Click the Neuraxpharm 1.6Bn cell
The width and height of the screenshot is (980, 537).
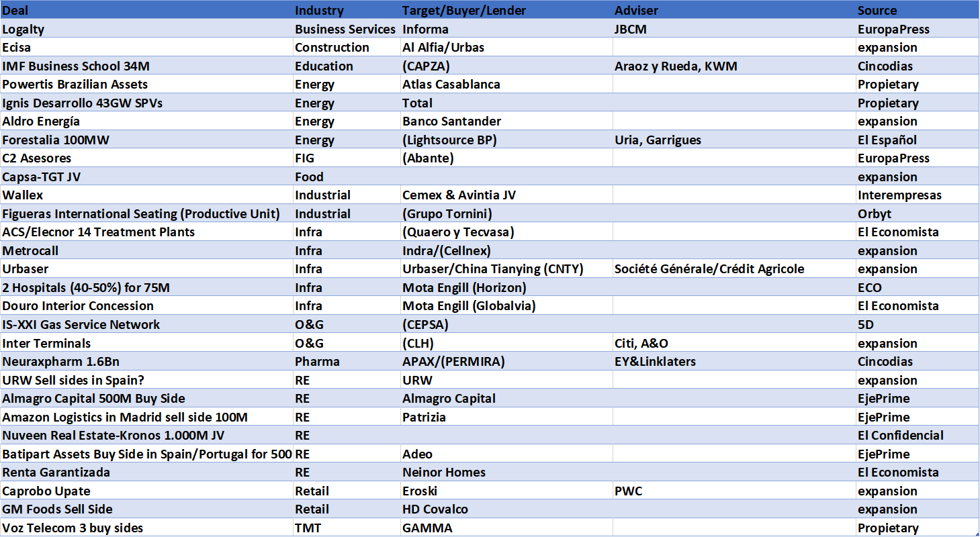tap(146, 361)
